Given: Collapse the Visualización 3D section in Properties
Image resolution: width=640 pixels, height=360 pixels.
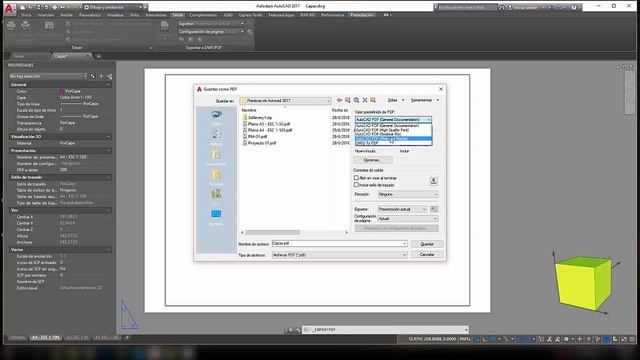Looking at the screenshot, I should pyautogui.click(x=108, y=137).
